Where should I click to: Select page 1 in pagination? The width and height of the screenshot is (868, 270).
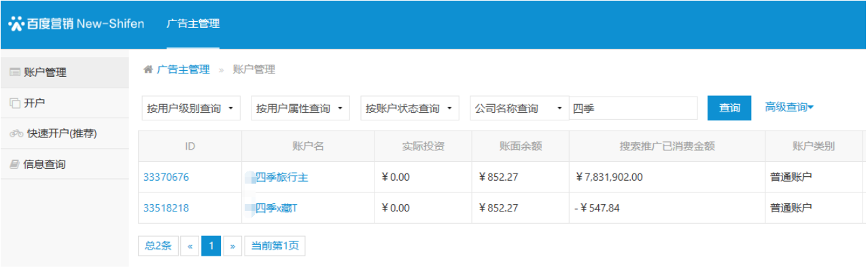point(211,246)
